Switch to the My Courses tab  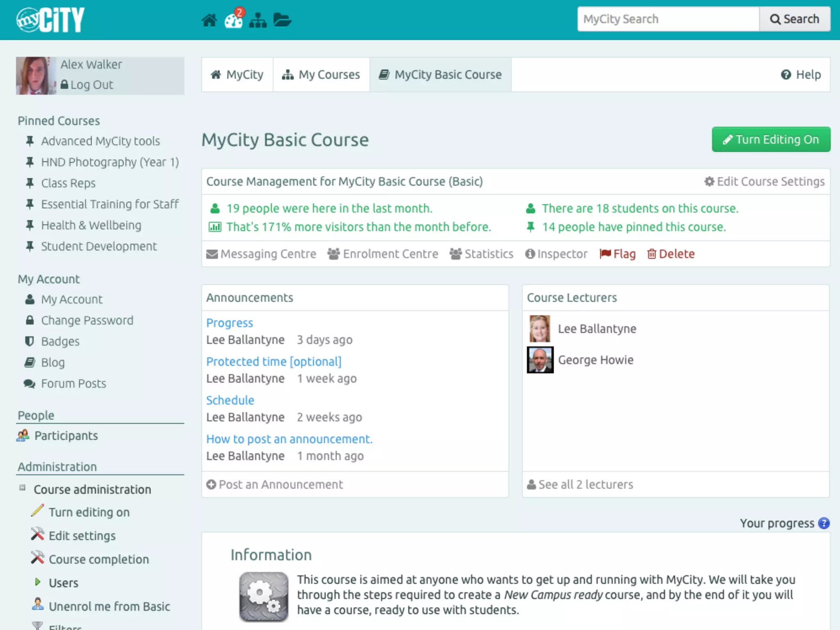321,75
